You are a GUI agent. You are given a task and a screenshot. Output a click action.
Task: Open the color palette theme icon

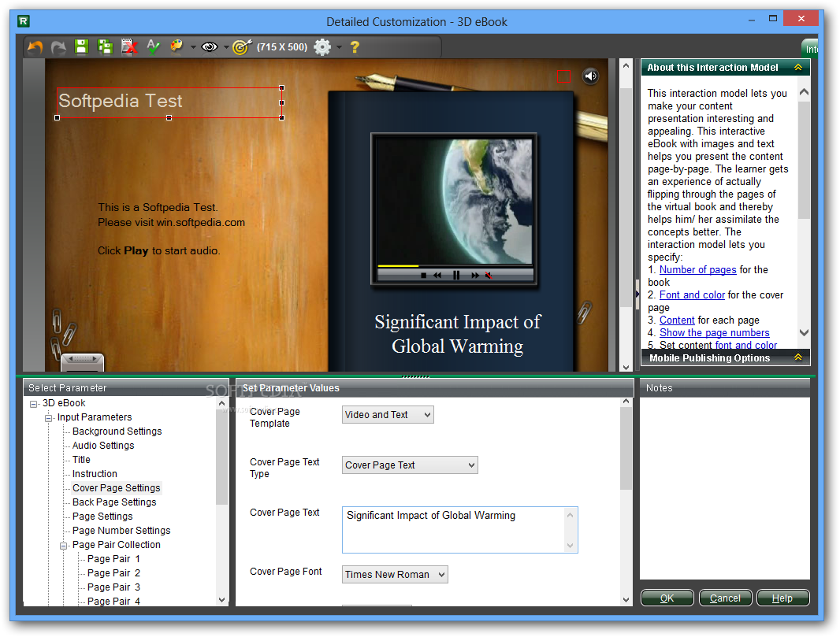pyautogui.click(x=177, y=46)
